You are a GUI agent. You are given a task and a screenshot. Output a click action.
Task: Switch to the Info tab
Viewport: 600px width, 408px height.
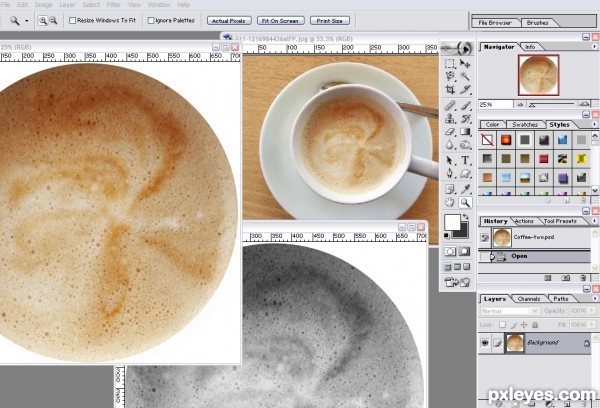coord(530,47)
